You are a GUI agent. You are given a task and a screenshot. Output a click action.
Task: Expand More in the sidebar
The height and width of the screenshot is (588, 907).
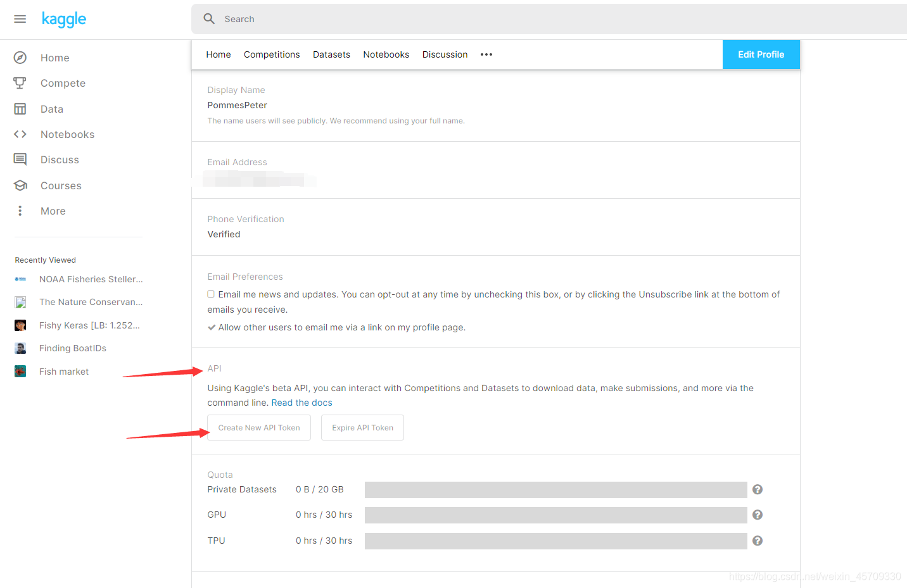click(53, 211)
